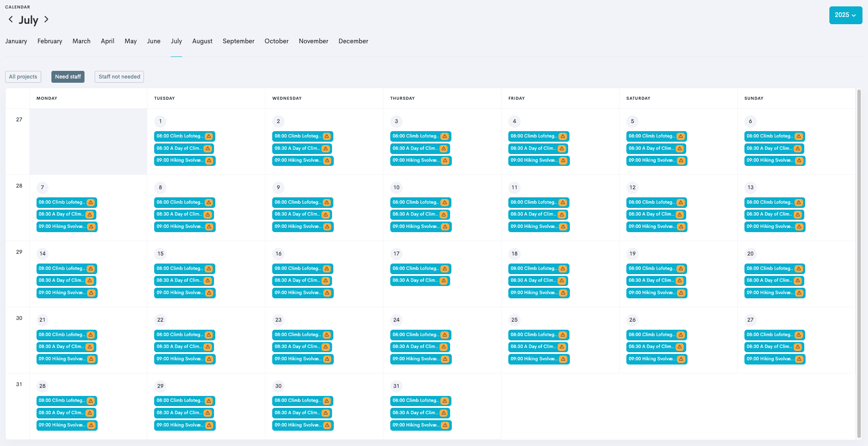
Task: Switch to the September tab
Action: tap(239, 41)
